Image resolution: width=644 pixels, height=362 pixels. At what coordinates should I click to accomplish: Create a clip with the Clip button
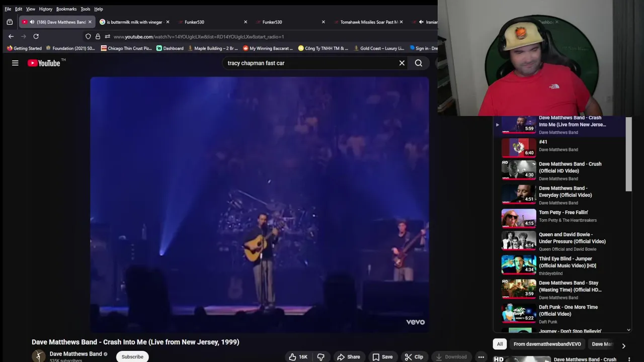pos(414,357)
